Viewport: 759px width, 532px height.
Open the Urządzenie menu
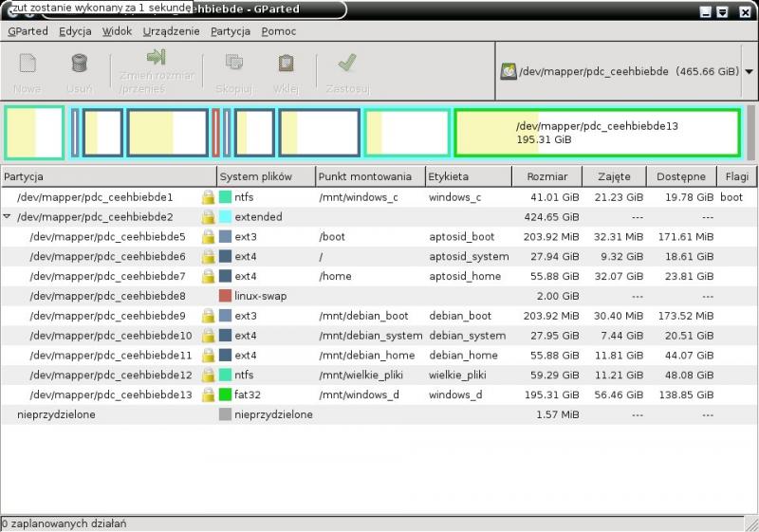click(171, 31)
